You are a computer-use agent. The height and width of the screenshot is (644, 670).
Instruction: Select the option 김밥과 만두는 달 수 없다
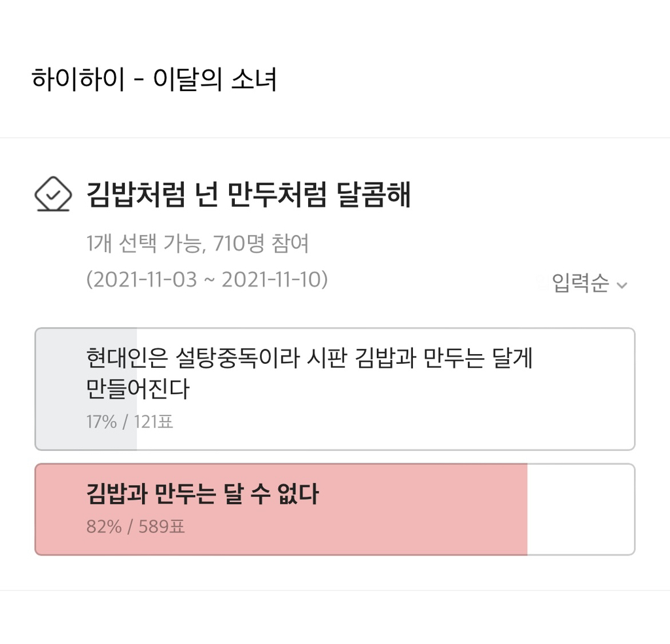[202, 494]
